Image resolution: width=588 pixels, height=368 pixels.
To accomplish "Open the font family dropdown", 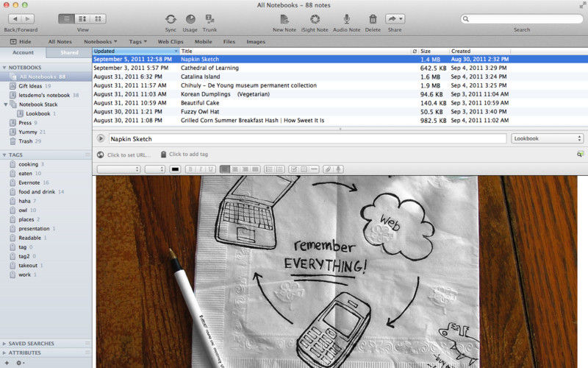I will [x=118, y=169].
